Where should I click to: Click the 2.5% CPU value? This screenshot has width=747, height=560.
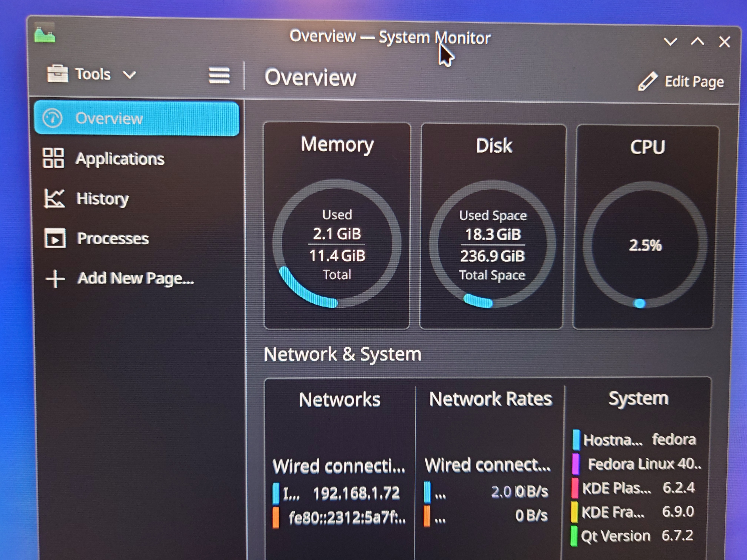(645, 245)
